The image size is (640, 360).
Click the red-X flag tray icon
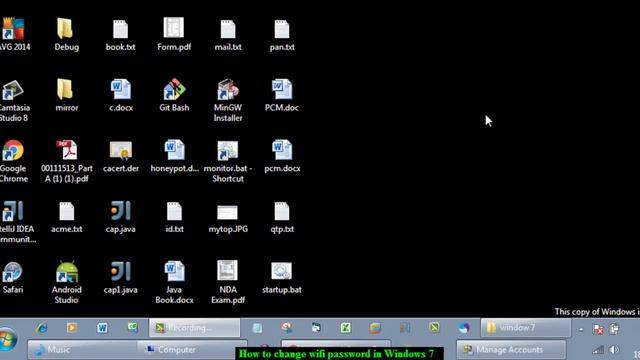pyautogui.click(x=598, y=329)
